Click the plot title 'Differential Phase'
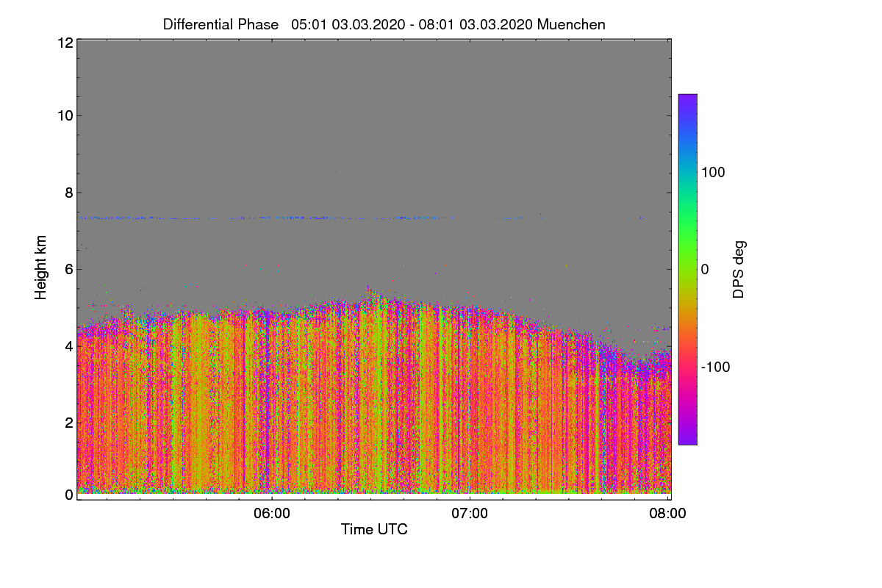This screenshot has height=588, width=882. click(220, 24)
